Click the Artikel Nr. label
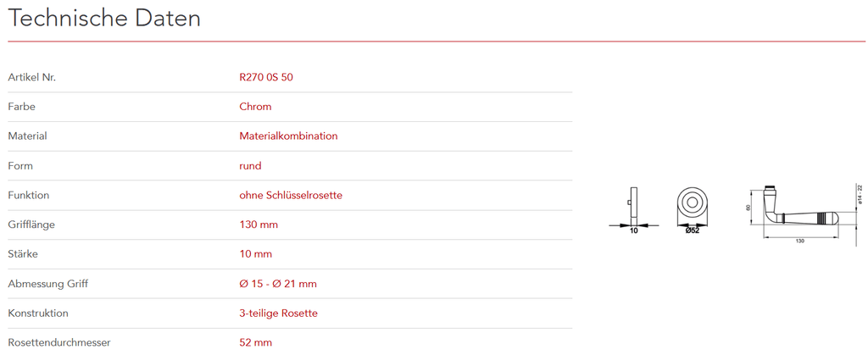The image size is (868, 355). tap(31, 77)
